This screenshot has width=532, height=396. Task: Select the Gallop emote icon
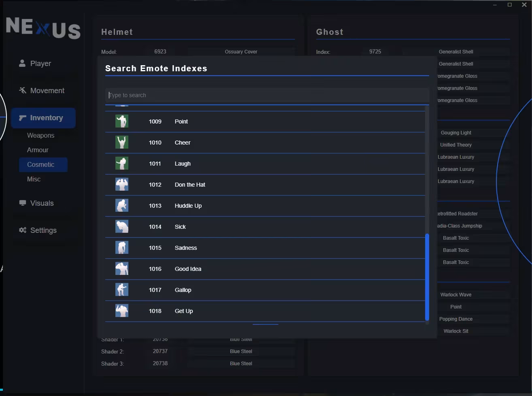(122, 290)
